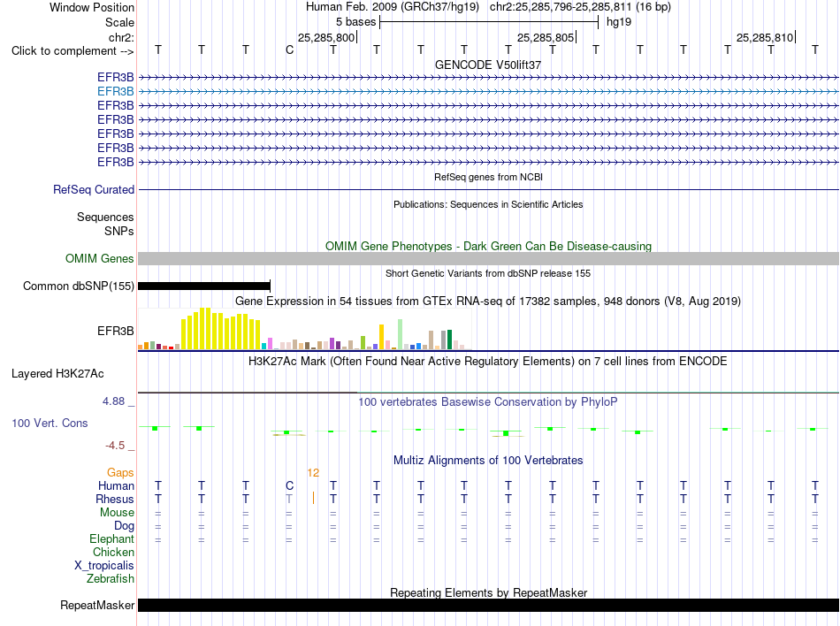Open 'Repeating Elements by RepeatMasker' title
Viewport: 840px width, 626px height.
coord(488,592)
